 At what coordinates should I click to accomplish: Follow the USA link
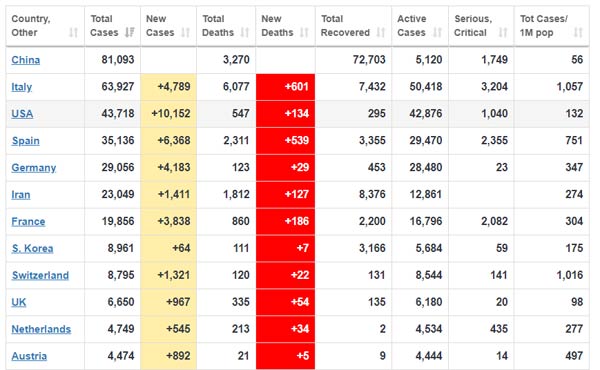(22, 114)
